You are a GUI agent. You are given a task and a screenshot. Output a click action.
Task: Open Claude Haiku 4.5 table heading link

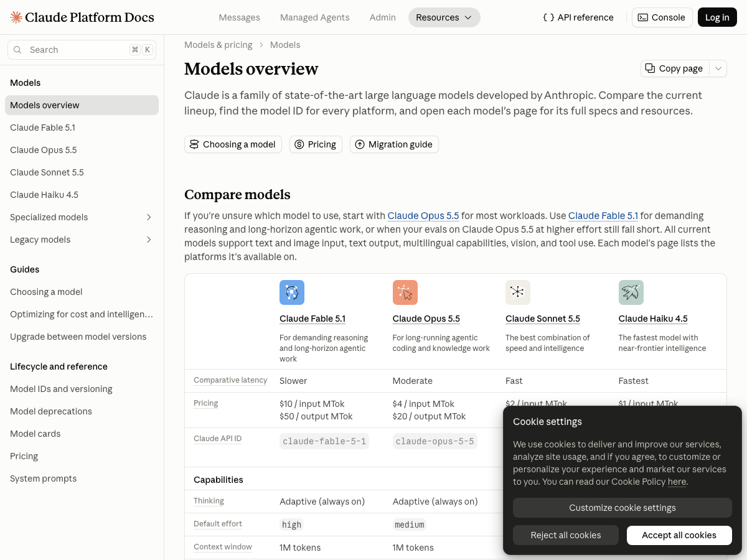tap(653, 319)
